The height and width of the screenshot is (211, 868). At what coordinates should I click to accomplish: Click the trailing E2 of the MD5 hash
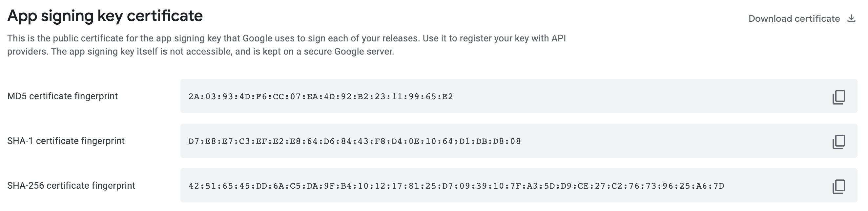click(x=447, y=97)
